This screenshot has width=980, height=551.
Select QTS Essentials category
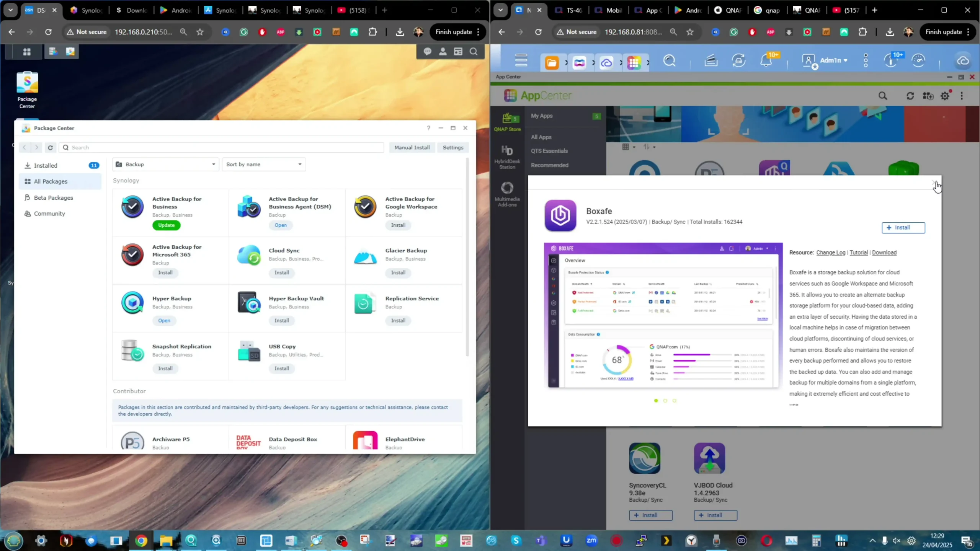point(549,151)
